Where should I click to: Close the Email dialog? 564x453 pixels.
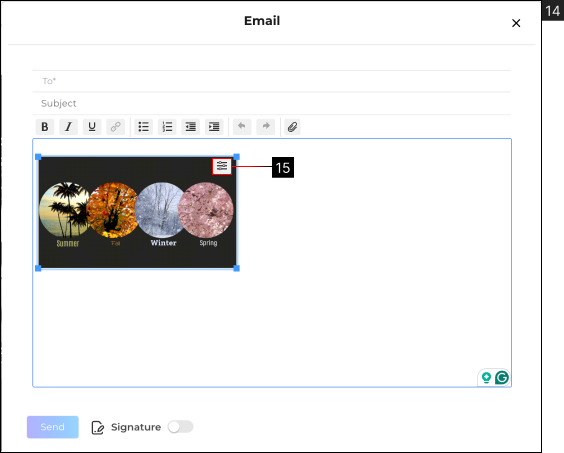[x=516, y=23]
